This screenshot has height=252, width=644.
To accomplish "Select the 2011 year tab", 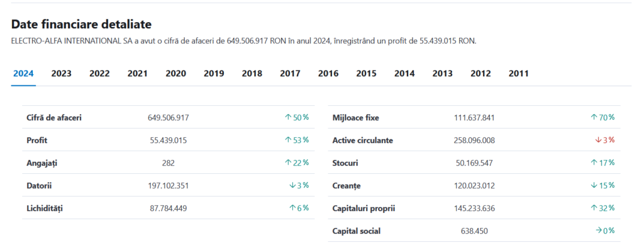I will [x=518, y=74].
